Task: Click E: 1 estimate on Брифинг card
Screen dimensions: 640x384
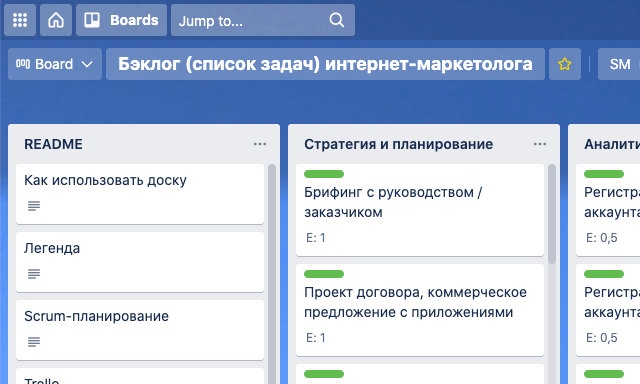Action: tap(316, 238)
